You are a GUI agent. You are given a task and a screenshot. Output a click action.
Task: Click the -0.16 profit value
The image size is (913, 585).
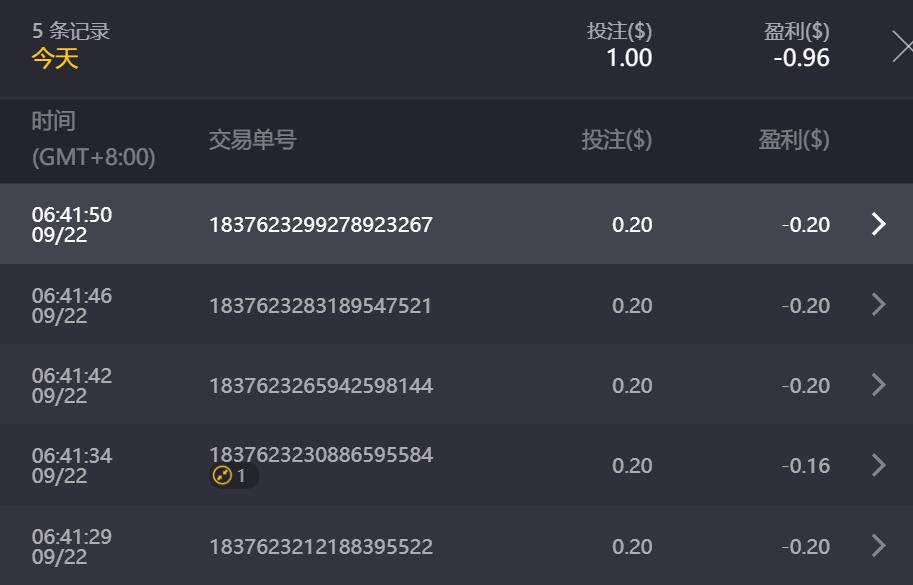806,466
